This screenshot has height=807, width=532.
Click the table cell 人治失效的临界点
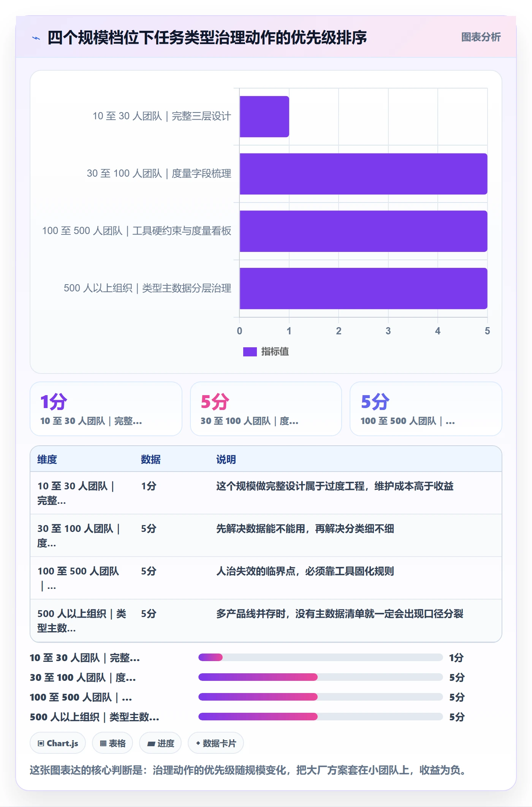click(x=305, y=571)
